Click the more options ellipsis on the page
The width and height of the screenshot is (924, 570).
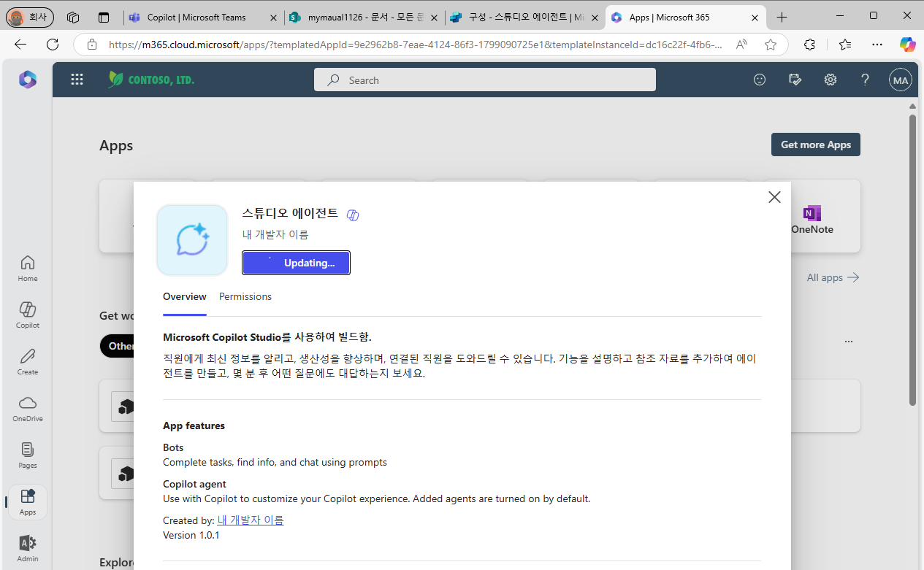(849, 342)
